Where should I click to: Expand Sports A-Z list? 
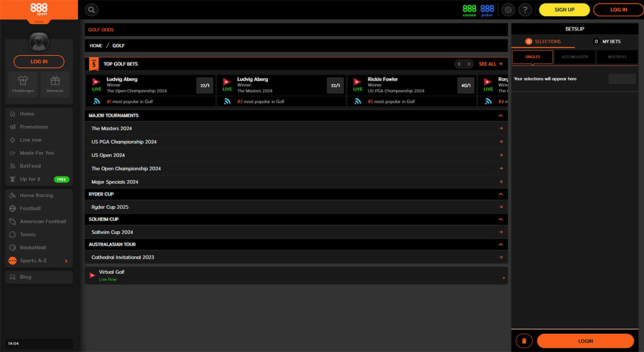coord(39,260)
